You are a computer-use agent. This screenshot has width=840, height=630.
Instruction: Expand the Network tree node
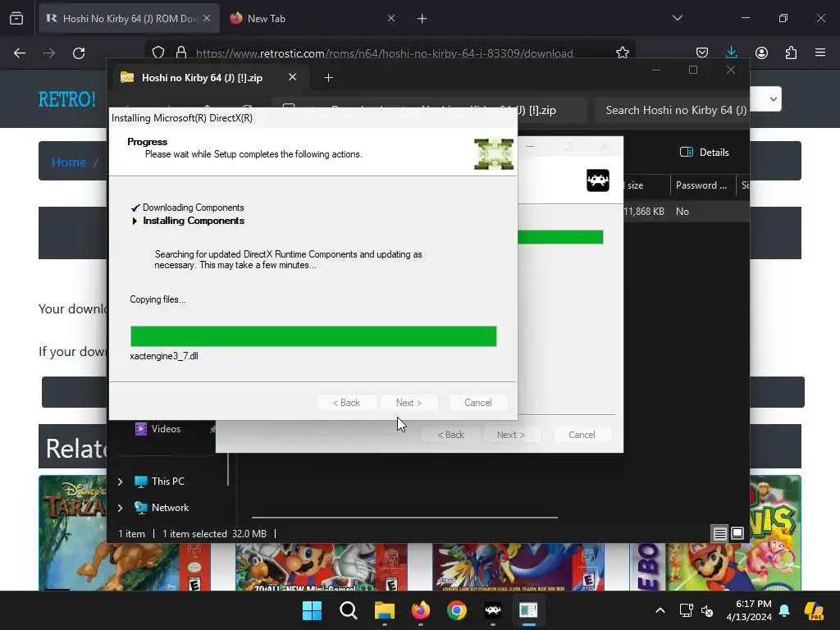[120, 507]
